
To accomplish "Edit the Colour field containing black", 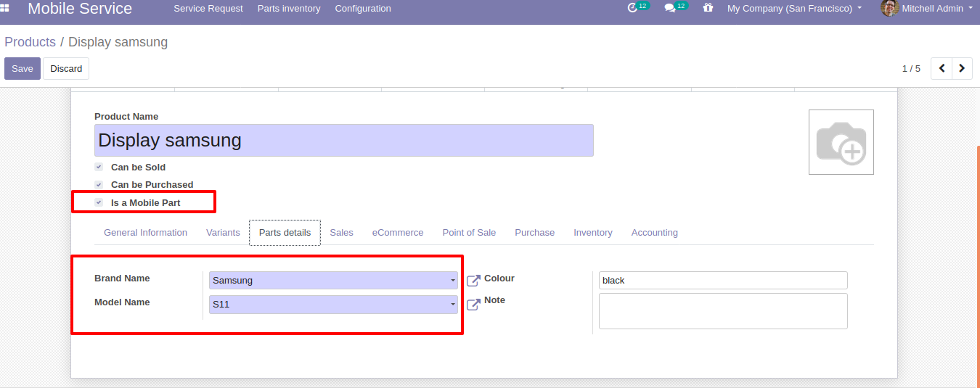I will coord(723,280).
